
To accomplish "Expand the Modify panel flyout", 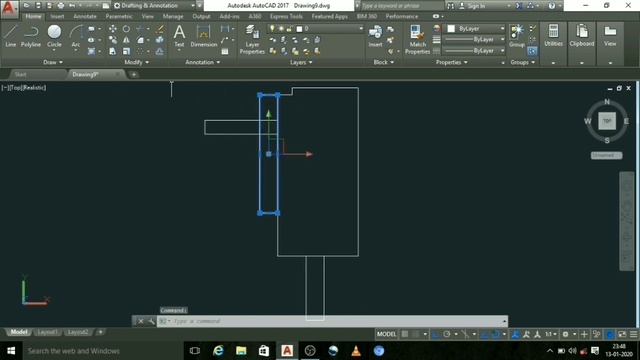I will tap(137, 62).
